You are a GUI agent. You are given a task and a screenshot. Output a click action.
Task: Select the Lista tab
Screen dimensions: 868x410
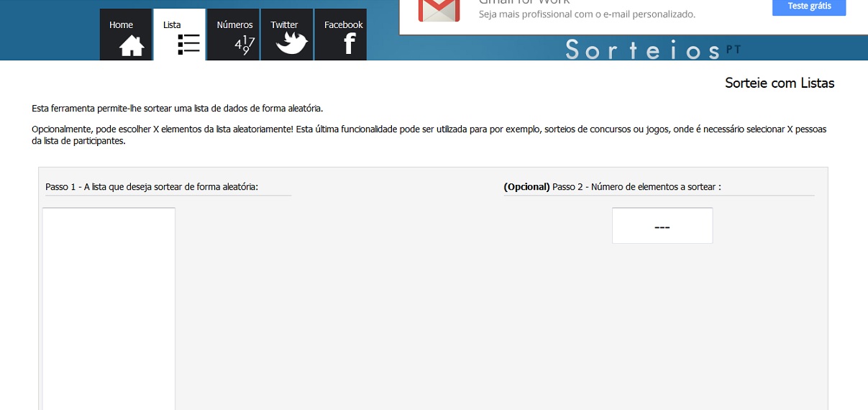[x=179, y=35]
